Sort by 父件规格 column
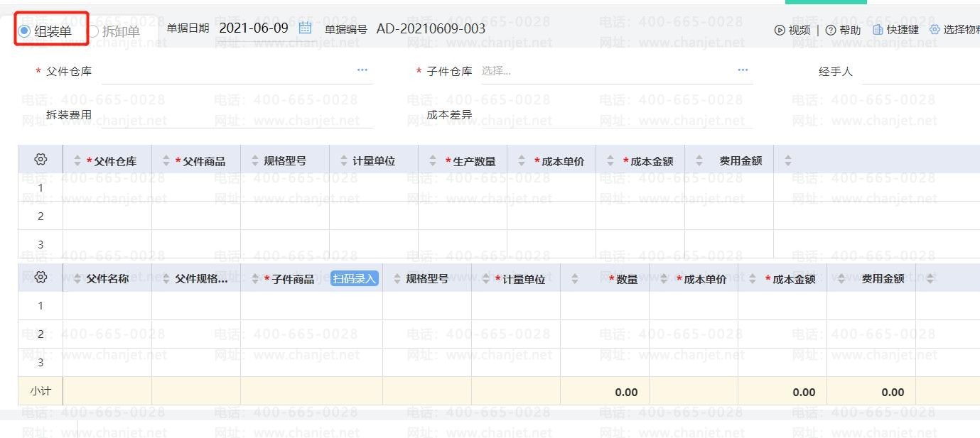The image size is (980, 438). click(x=166, y=279)
